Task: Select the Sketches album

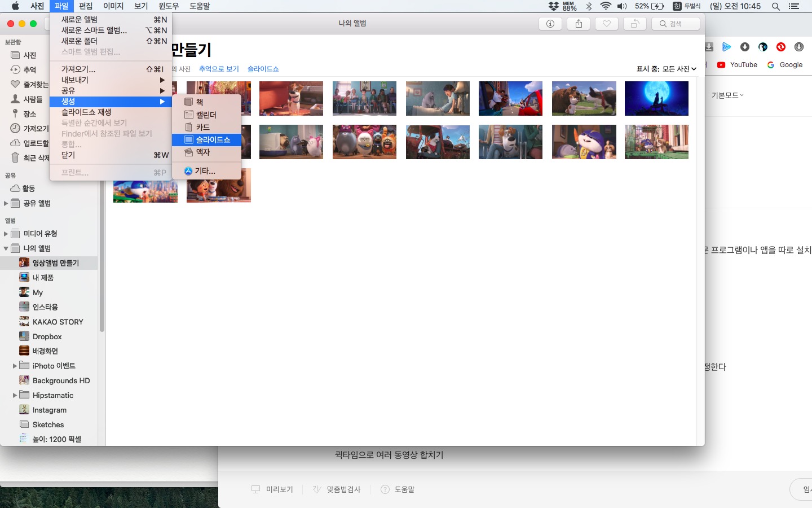Action: pos(49,424)
